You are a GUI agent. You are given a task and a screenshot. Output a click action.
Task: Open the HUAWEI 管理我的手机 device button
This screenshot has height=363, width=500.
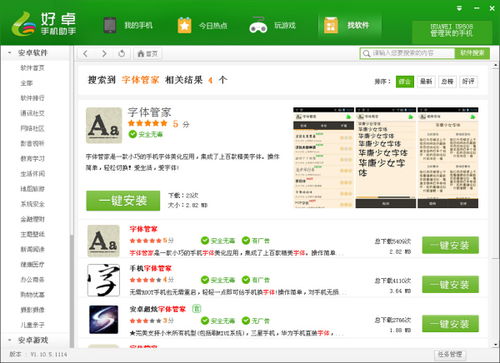pyautogui.click(x=452, y=31)
